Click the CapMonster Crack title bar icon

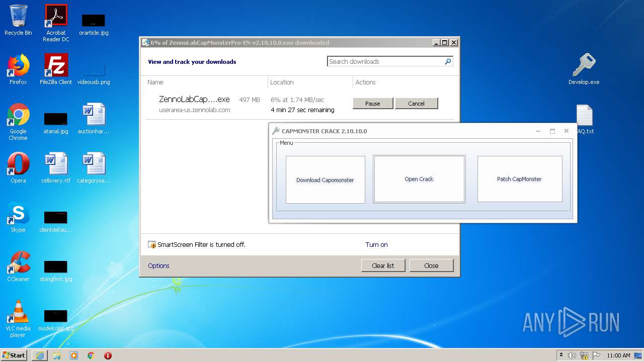[276, 131]
